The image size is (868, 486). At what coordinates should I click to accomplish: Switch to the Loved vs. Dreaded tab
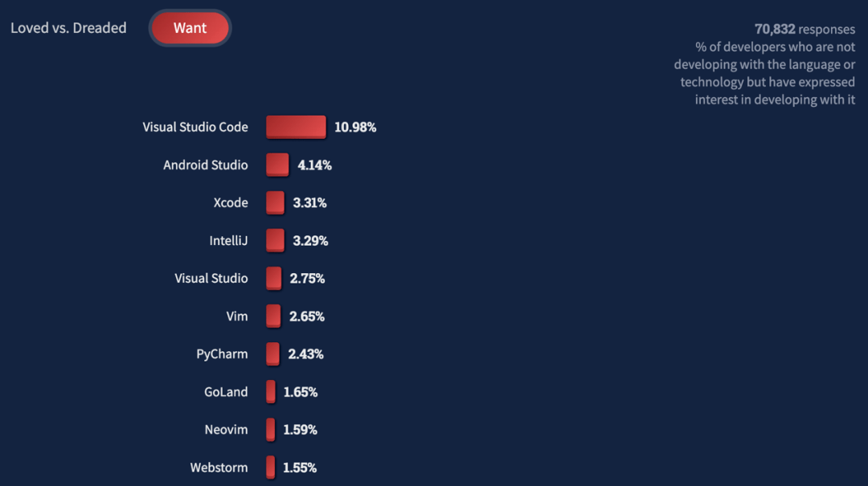[x=68, y=27]
